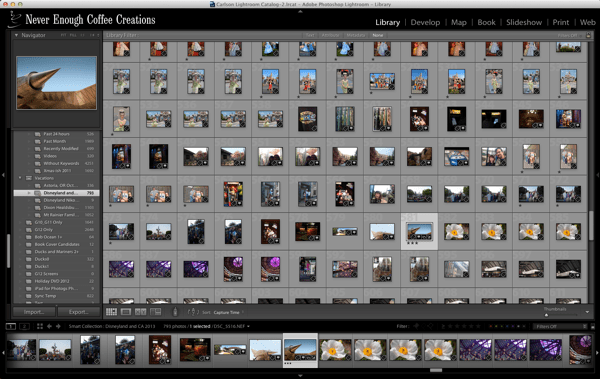Click Navigator FIT zoom option
The height and width of the screenshot is (379, 600).
coord(64,35)
